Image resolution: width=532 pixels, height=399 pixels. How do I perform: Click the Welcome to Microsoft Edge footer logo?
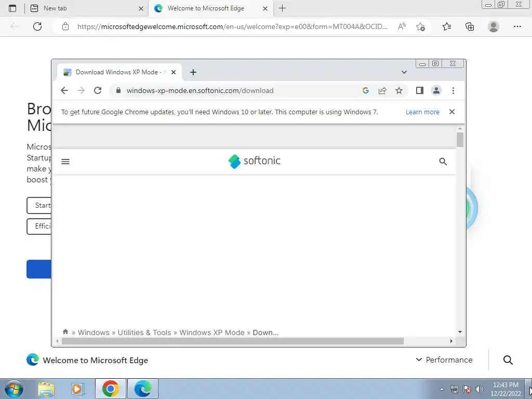point(87,360)
